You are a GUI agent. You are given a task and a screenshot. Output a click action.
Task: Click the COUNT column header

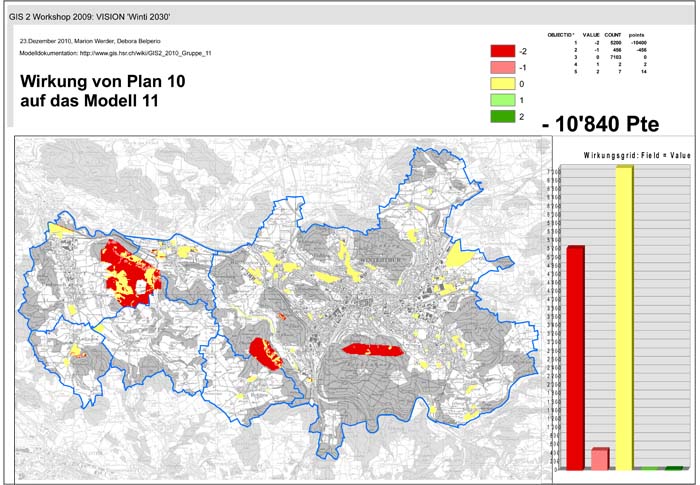tap(613, 35)
